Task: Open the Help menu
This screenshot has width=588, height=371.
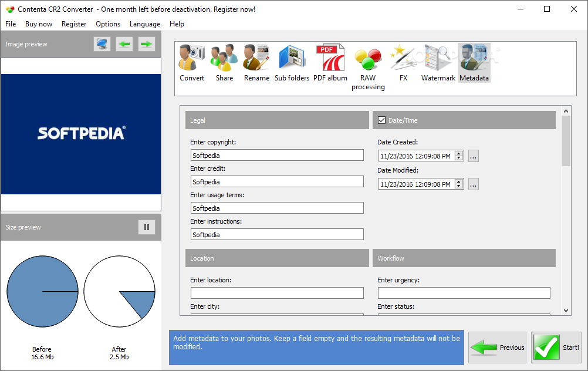Action: [177, 24]
